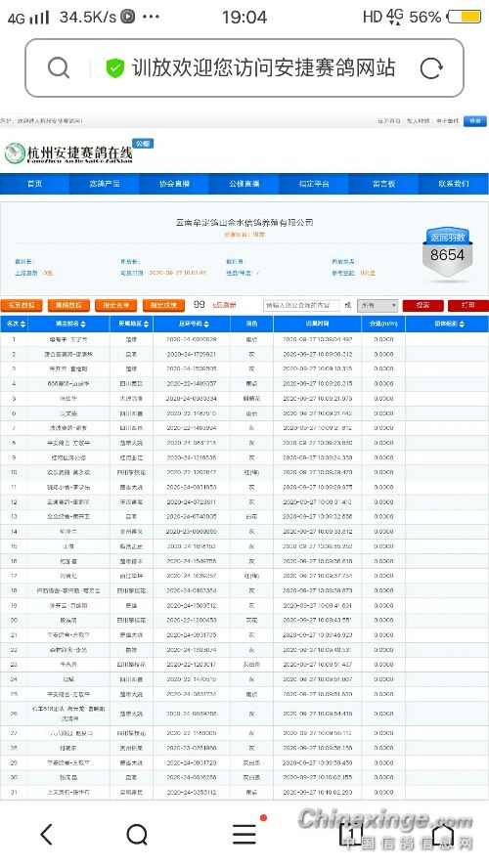Open the browser tabs counter icon
Screen dimensions: 489x868
pos(350,834)
